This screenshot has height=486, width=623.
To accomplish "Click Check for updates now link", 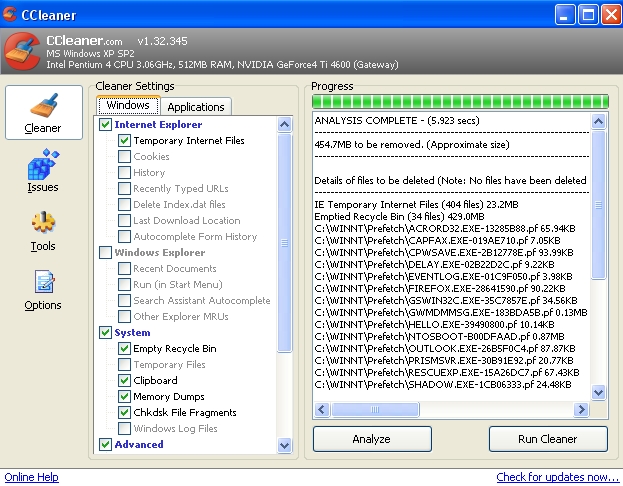I will coord(557,477).
